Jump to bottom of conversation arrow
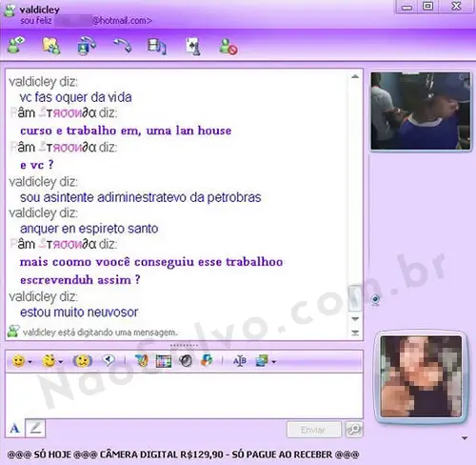The height and width of the screenshot is (465, 476). click(x=355, y=333)
